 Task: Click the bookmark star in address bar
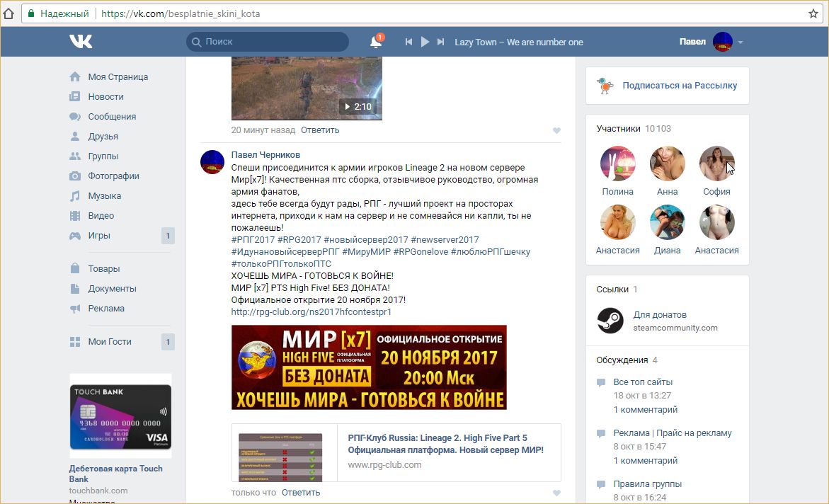813,13
